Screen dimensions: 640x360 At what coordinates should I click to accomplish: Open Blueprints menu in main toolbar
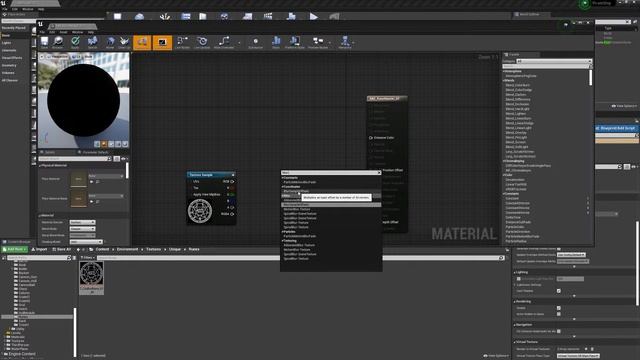coord(247,16)
